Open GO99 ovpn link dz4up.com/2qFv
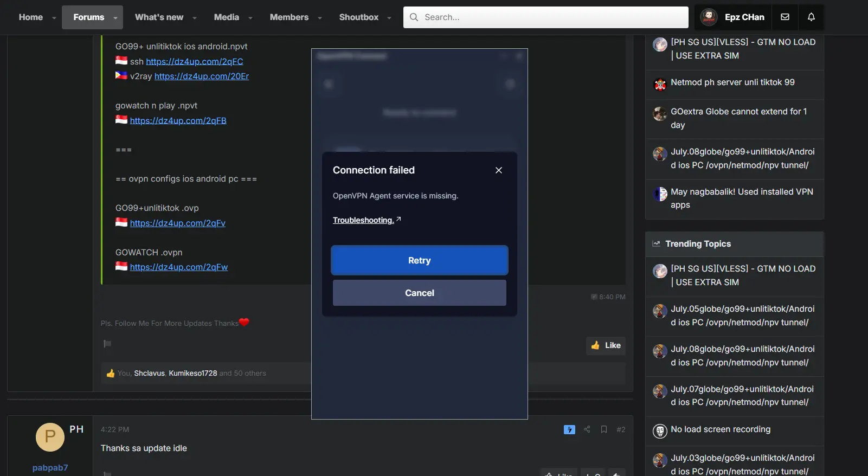Image resolution: width=868 pixels, height=476 pixels. click(x=178, y=223)
